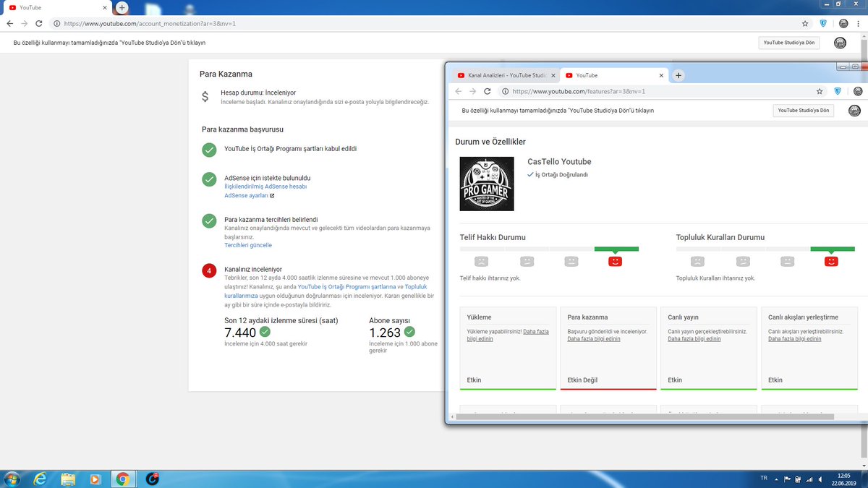Open YouTube İş Ortağı Programı şartlarına link
868x488 pixels.
(346, 287)
